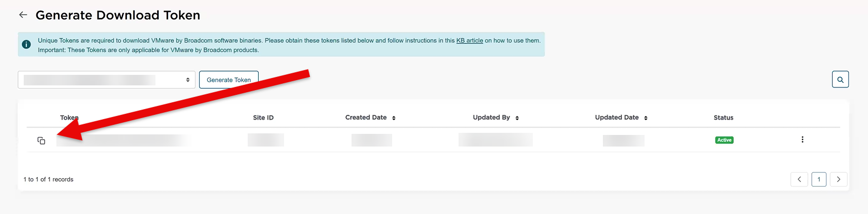Expand the site selection dropdown

click(x=106, y=80)
